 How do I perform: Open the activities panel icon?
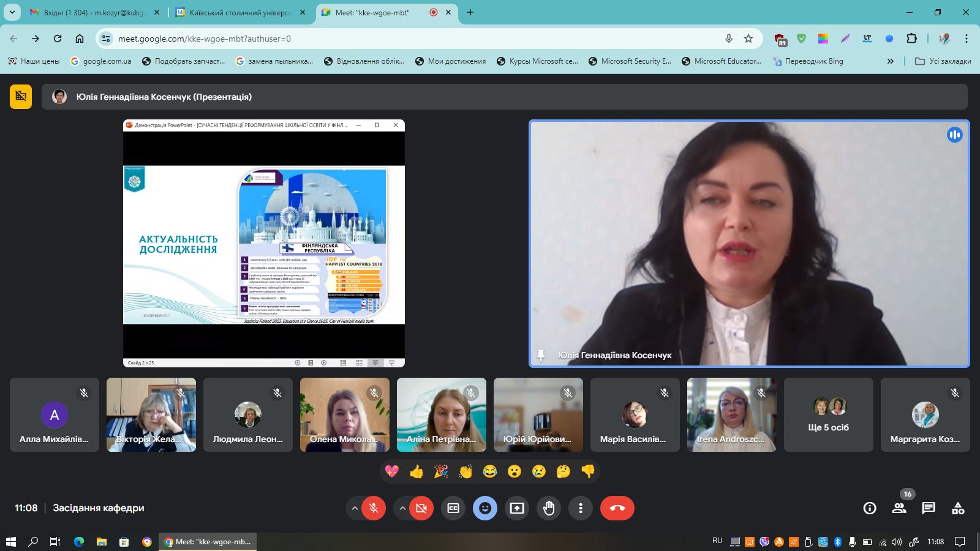pos(958,508)
